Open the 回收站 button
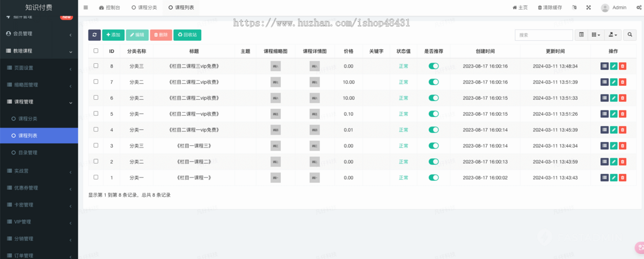644x259 pixels. coord(187,34)
